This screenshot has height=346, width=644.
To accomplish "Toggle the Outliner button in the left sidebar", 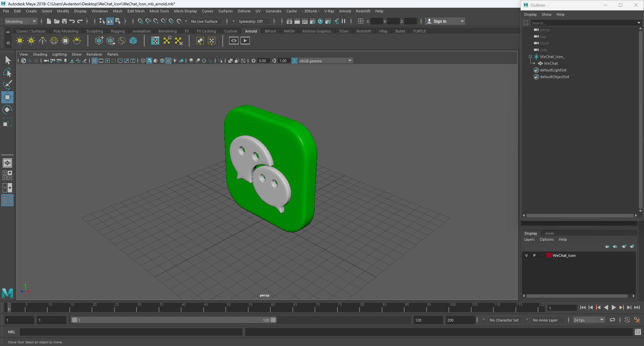I will click(x=7, y=200).
